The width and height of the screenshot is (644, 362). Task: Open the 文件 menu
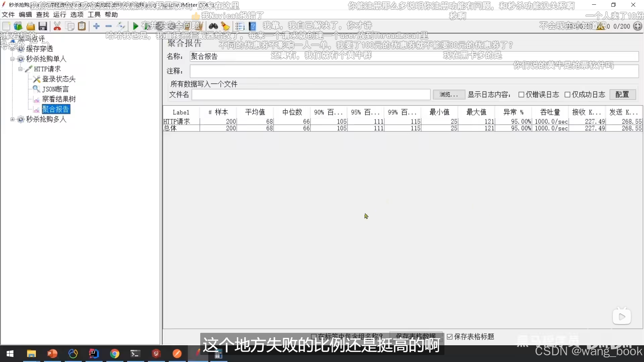[8, 15]
